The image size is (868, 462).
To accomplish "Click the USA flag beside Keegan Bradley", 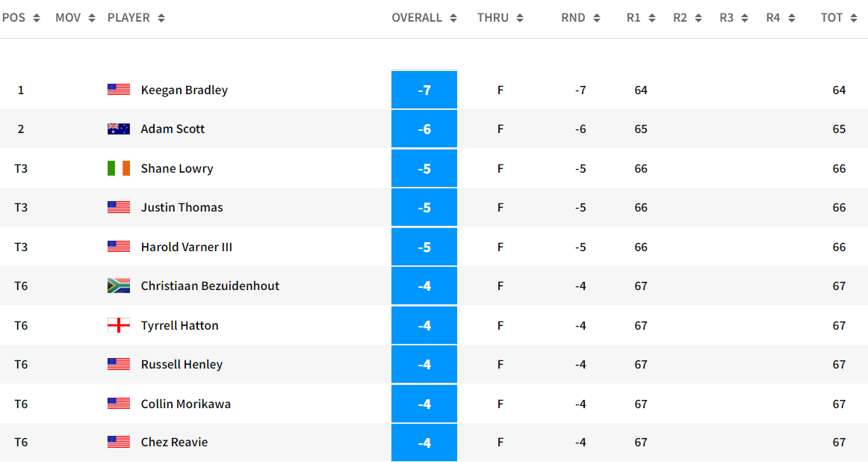I will click(118, 90).
